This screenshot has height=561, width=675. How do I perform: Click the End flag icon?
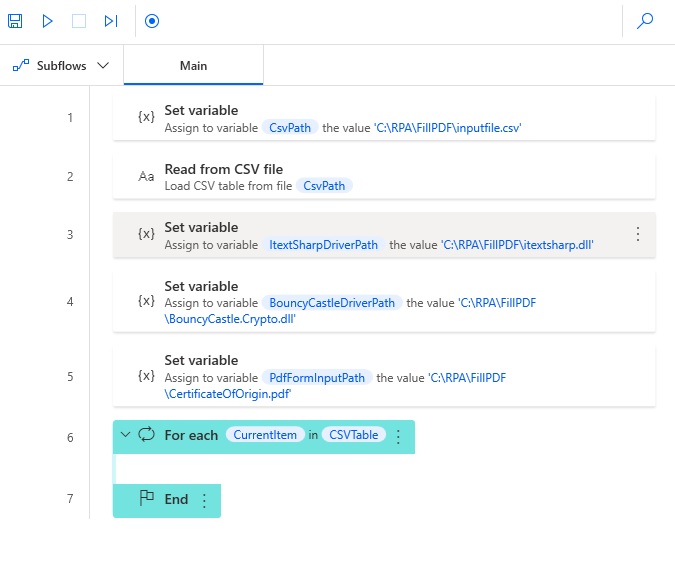(x=147, y=499)
